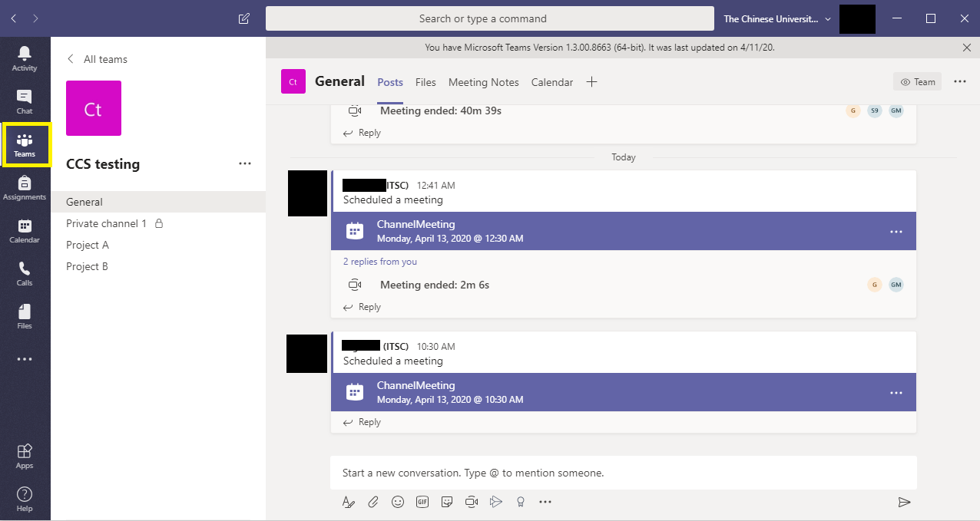
Task: Click the Meeting ended 2m 6s text
Action: pyautogui.click(x=435, y=285)
